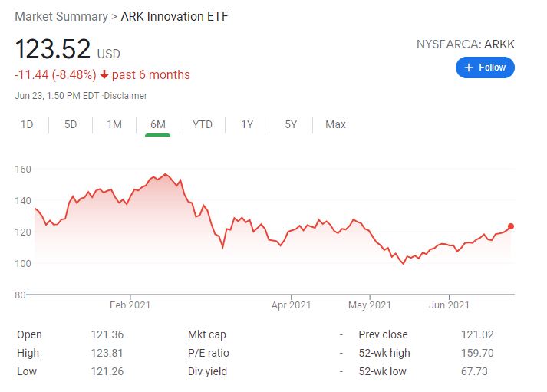
Task: Click the plus icon on Follow
Action: (x=470, y=68)
